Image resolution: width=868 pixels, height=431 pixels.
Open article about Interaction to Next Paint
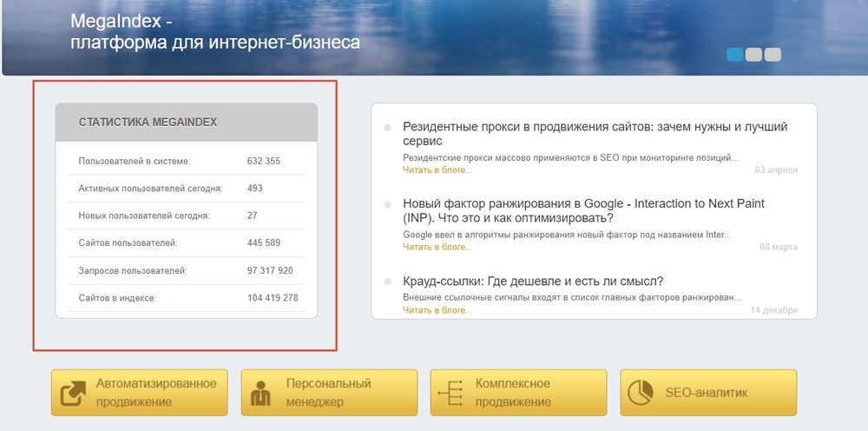583,210
